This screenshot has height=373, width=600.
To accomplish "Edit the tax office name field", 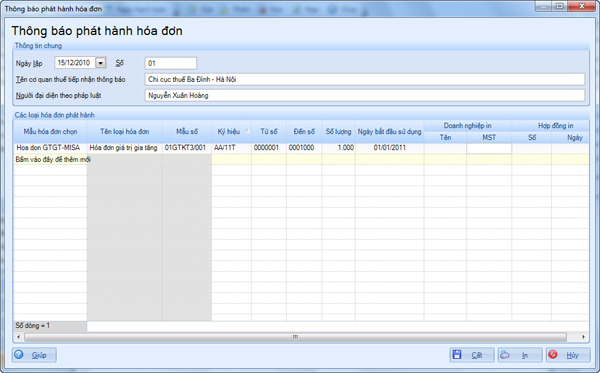I will click(365, 80).
